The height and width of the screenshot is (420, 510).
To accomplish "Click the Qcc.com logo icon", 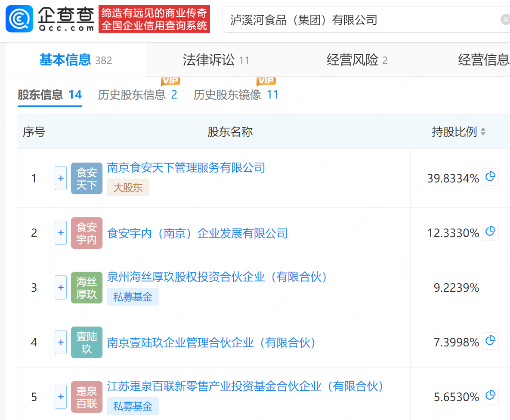I will [19, 19].
